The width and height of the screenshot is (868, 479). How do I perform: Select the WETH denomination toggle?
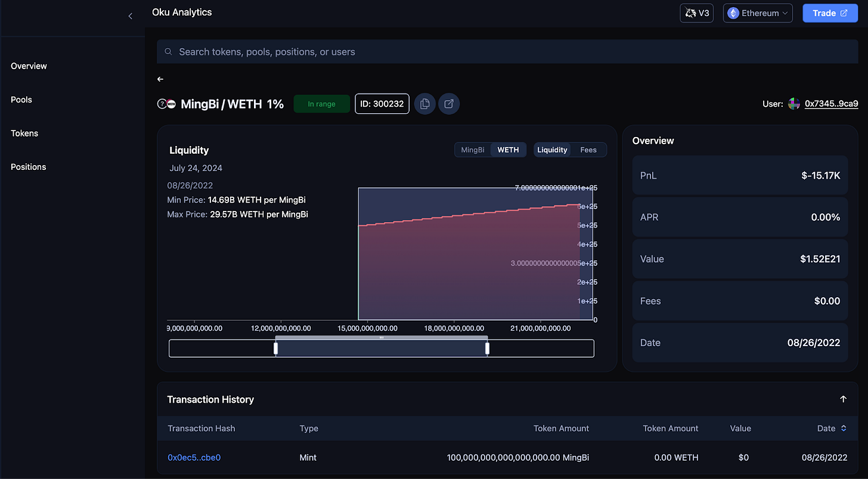(x=508, y=150)
